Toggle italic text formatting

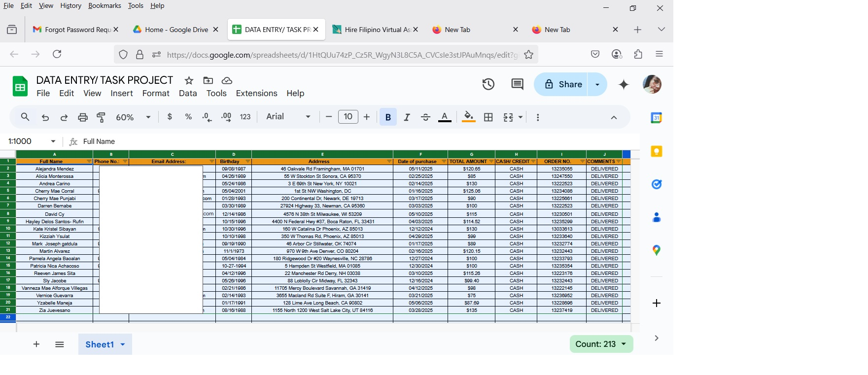point(407,117)
